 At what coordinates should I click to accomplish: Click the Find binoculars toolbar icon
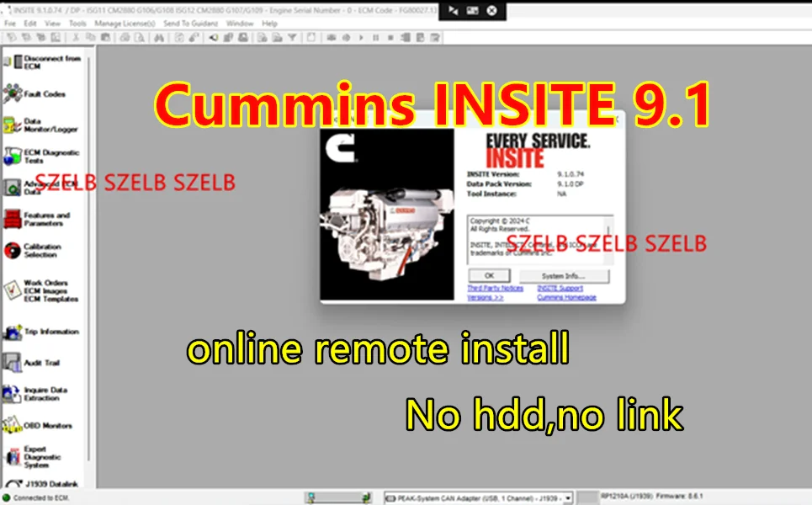click(159, 37)
